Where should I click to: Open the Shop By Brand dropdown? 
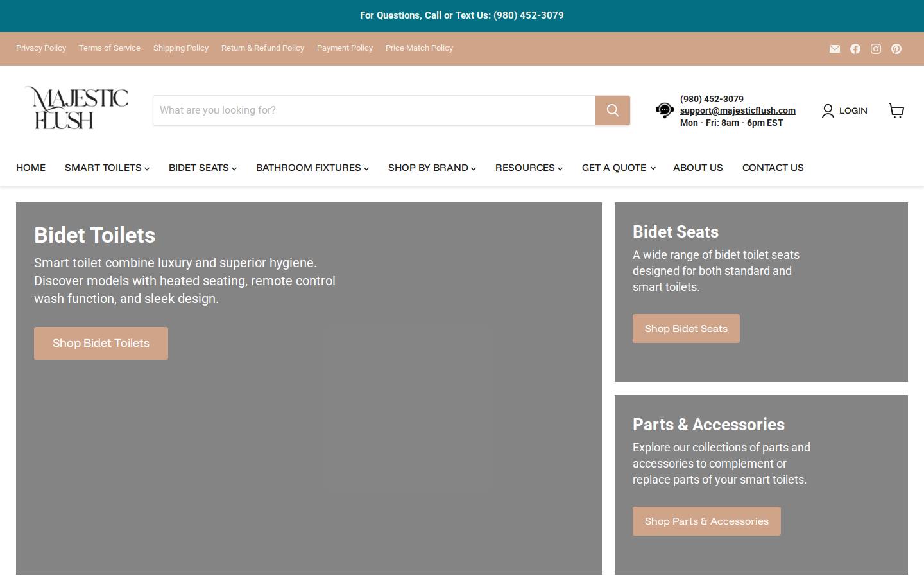tap(432, 168)
